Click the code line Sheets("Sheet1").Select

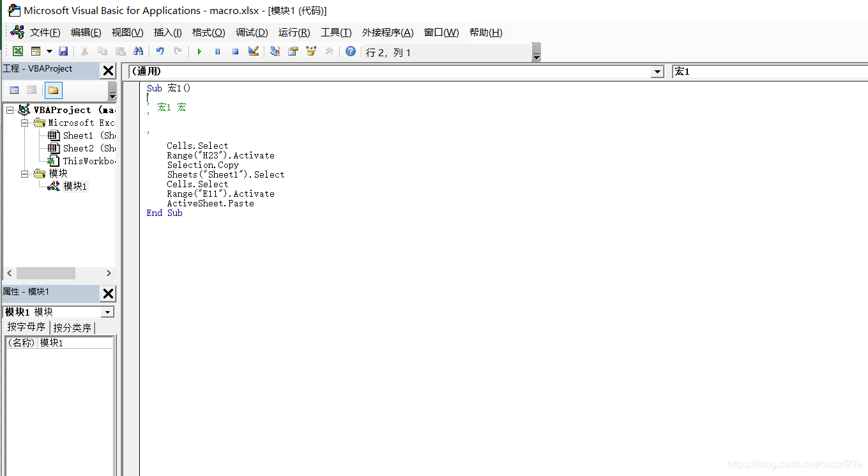click(226, 174)
